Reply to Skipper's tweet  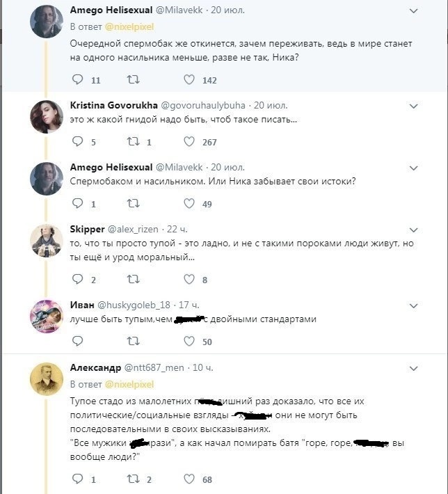pyautogui.click(x=77, y=280)
